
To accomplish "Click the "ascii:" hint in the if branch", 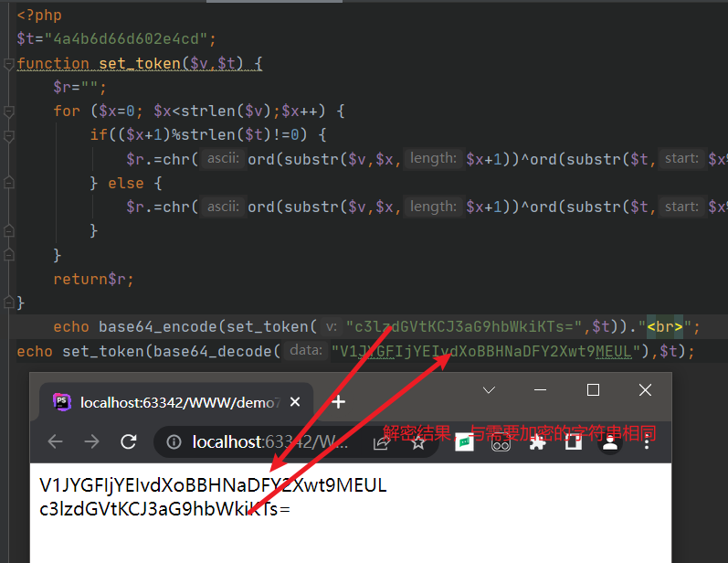I will point(223,159).
